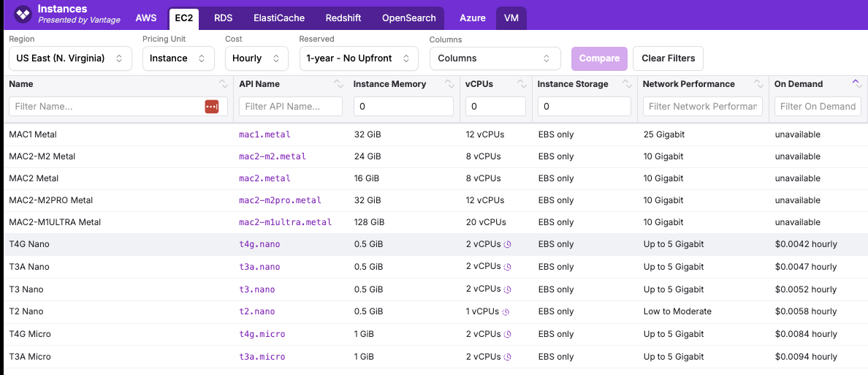The image size is (868, 375).
Task: Sort by vCPUs column arrows
Action: click(x=522, y=84)
